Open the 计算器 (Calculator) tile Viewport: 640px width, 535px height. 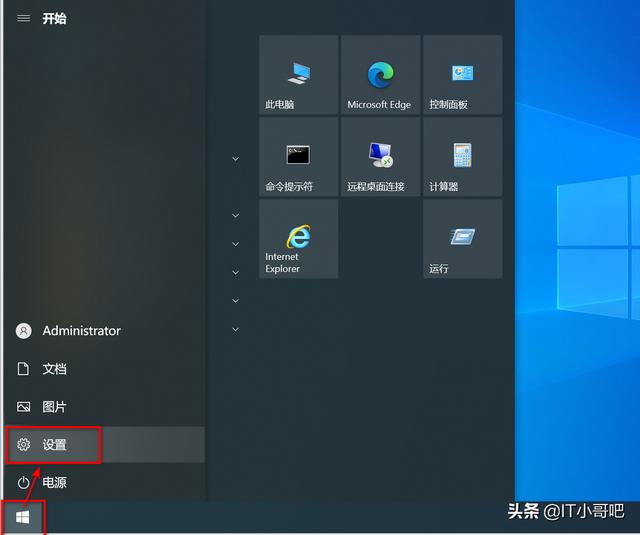click(x=462, y=157)
